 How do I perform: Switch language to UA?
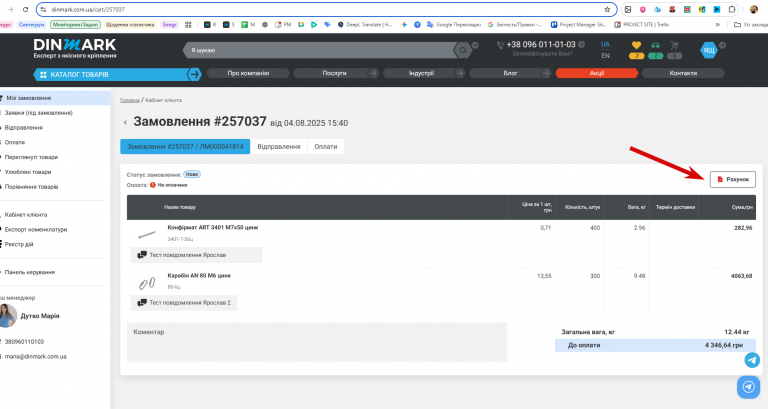(605, 44)
